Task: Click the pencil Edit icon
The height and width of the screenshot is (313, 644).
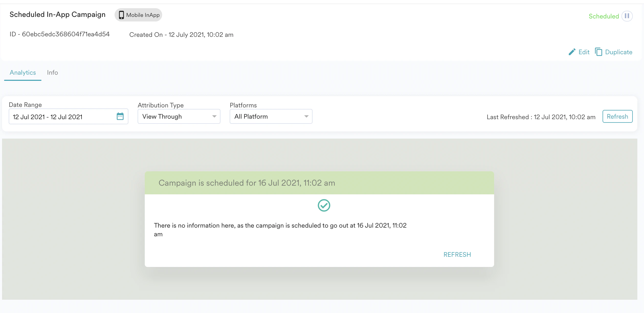Action: tap(572, 52)
